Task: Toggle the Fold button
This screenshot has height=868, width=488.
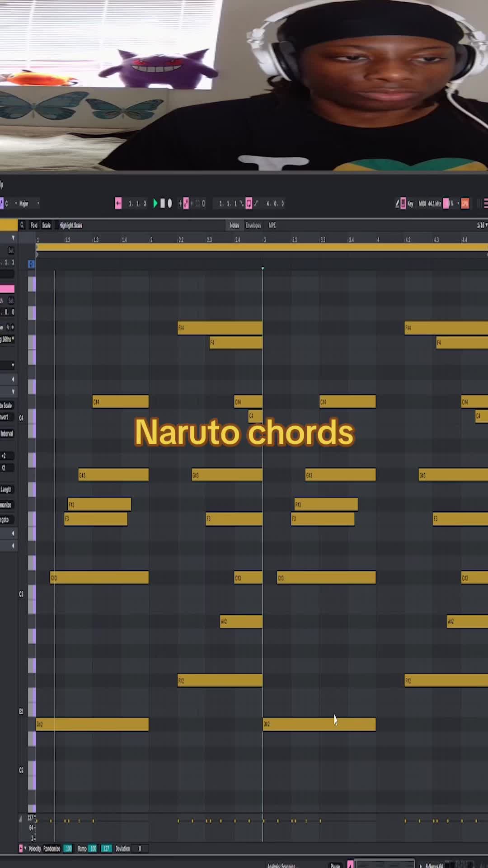Action: coord(34,225)
